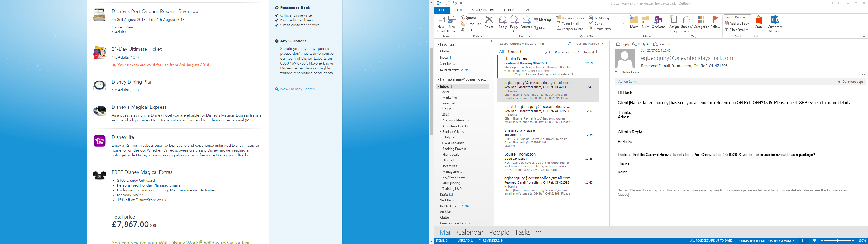Collapse the folder pane with the arrow
This screenshot has width=868, height=244.
[491, 42]
